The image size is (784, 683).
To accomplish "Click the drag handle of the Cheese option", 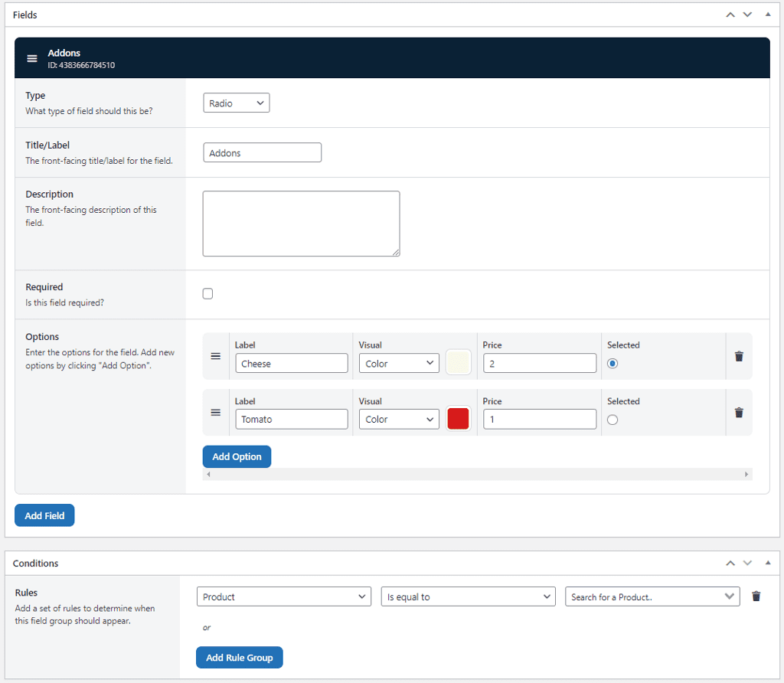I will point(216,357).
